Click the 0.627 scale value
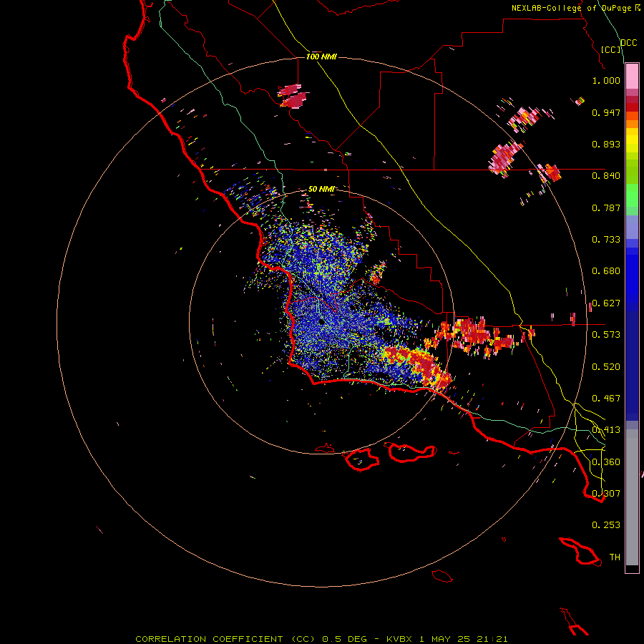Viewport: 644px width, 644px height. pyautogui.click(x=606, y=303)
